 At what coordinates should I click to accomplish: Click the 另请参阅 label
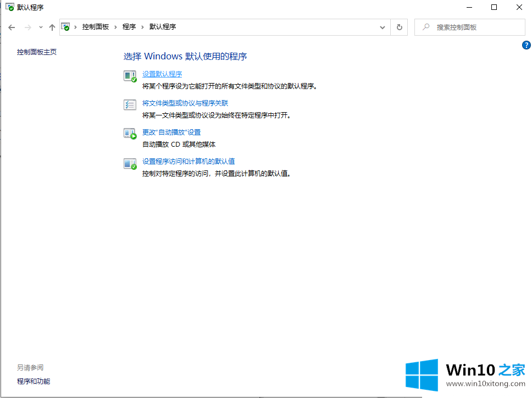pos(30,367)
